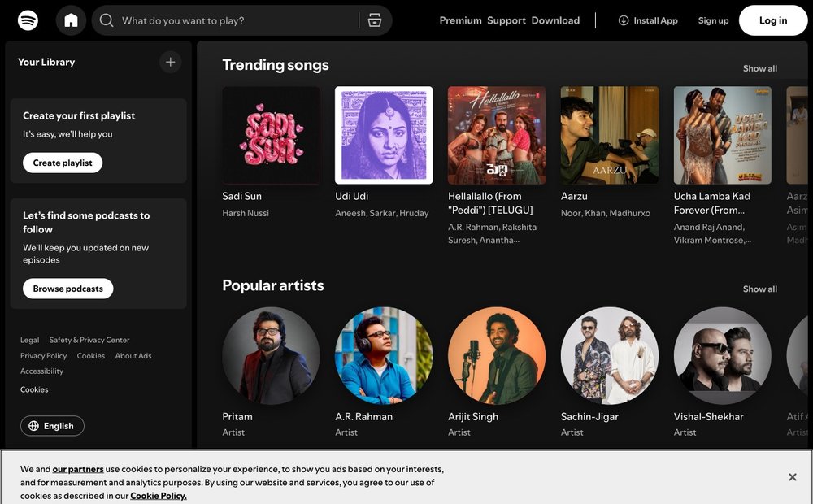
Task: Click 'Hellallallo (From "Peddi") [TELUGU]' title
Action: (490, 203)
